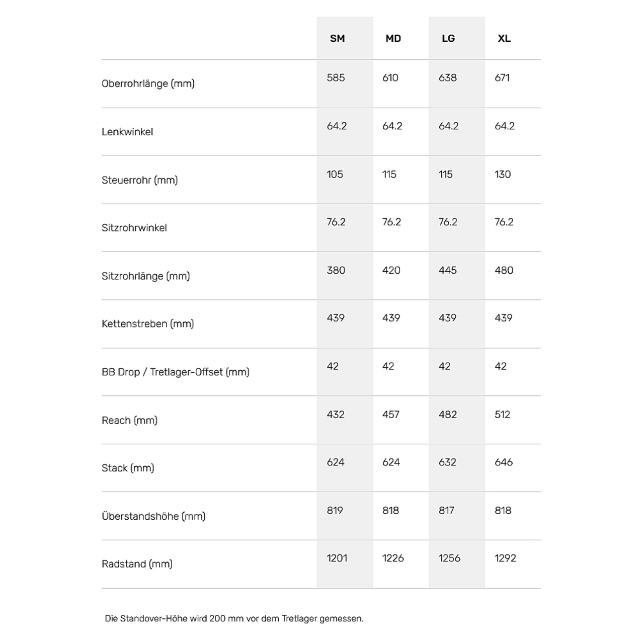Image resolution: width=644 pixels, height=644 pixels.
Task: Select the SM size column header
Action: (x=337, y=39)
